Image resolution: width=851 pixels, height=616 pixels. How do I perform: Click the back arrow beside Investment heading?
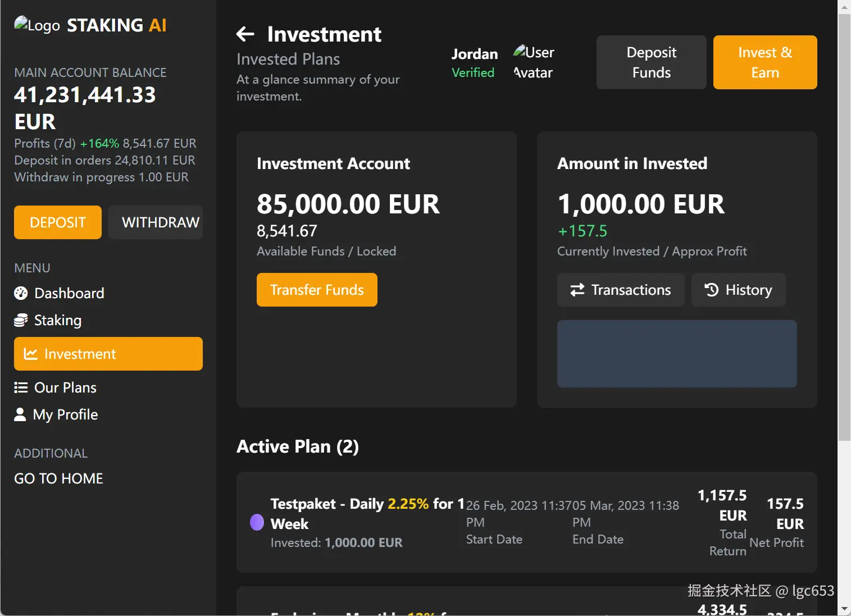coord(245,34)
